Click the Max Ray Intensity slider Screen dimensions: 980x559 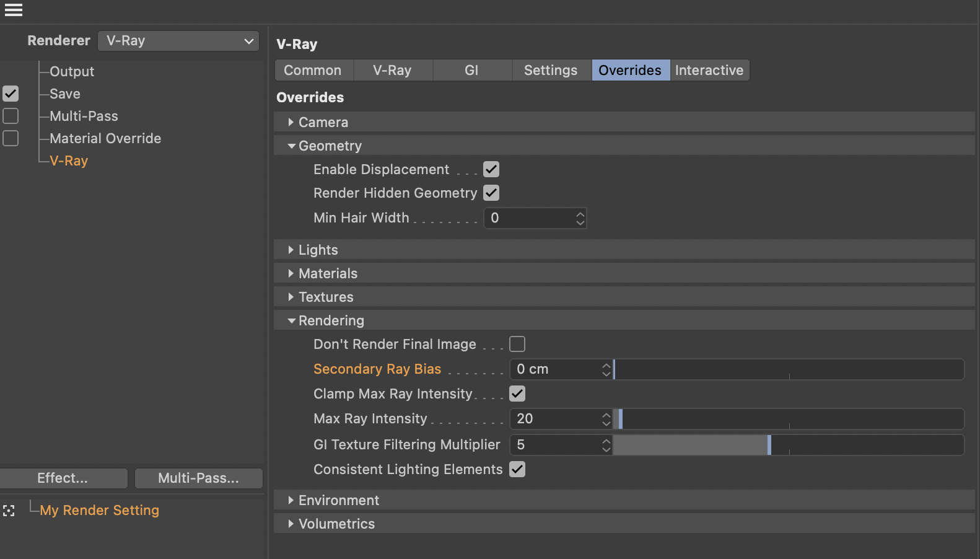pyautogui.click(x=789, y=419)
